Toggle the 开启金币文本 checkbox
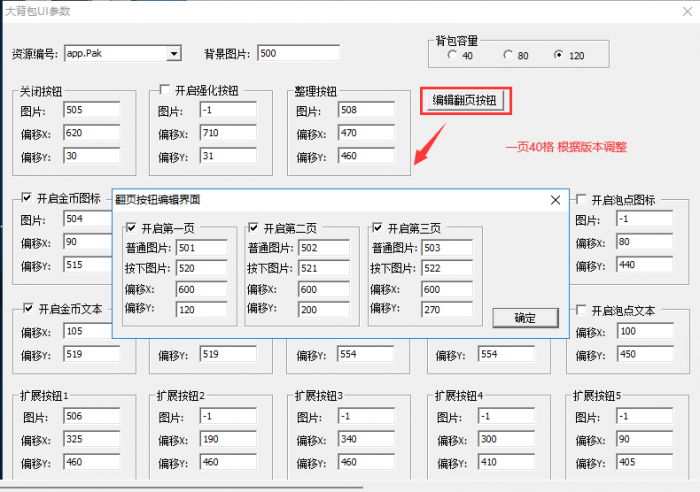This screenshot has width=700, height=492. pos(26,308)
